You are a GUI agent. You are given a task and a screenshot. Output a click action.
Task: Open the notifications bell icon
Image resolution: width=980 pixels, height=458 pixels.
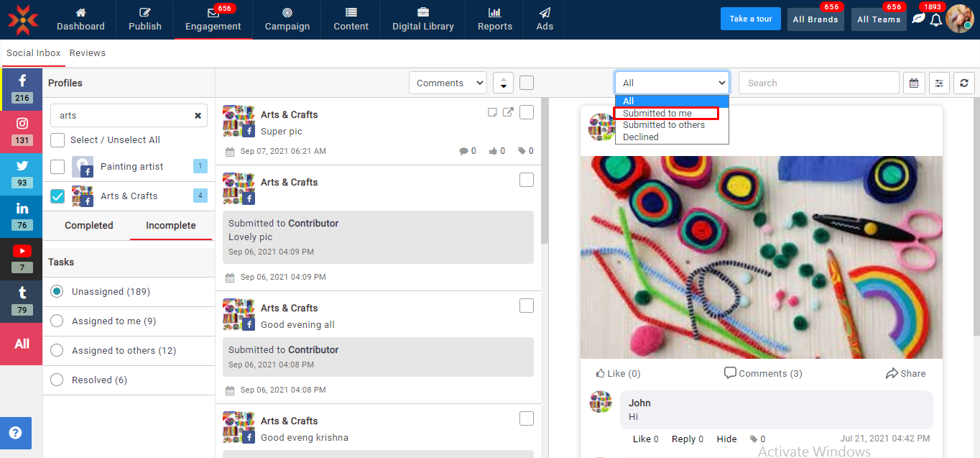point(935,20)
